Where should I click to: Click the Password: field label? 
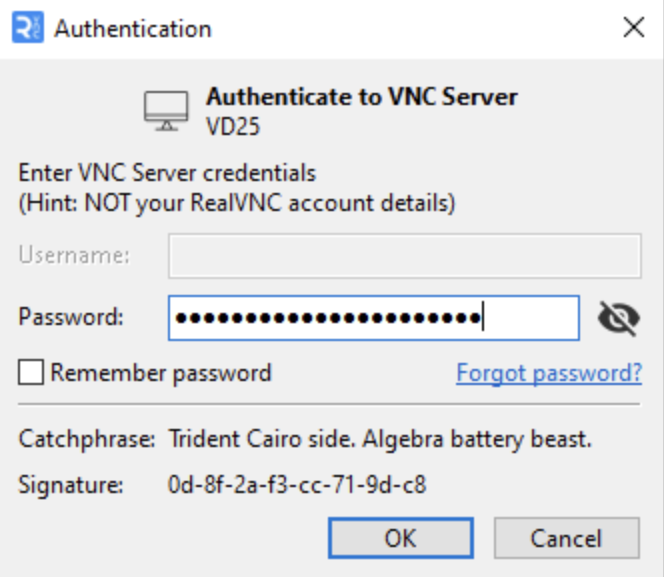(71, 317)
